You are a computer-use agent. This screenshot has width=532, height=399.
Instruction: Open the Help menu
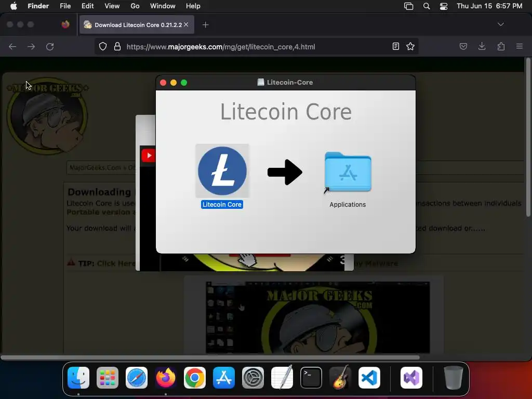point(193,6)
